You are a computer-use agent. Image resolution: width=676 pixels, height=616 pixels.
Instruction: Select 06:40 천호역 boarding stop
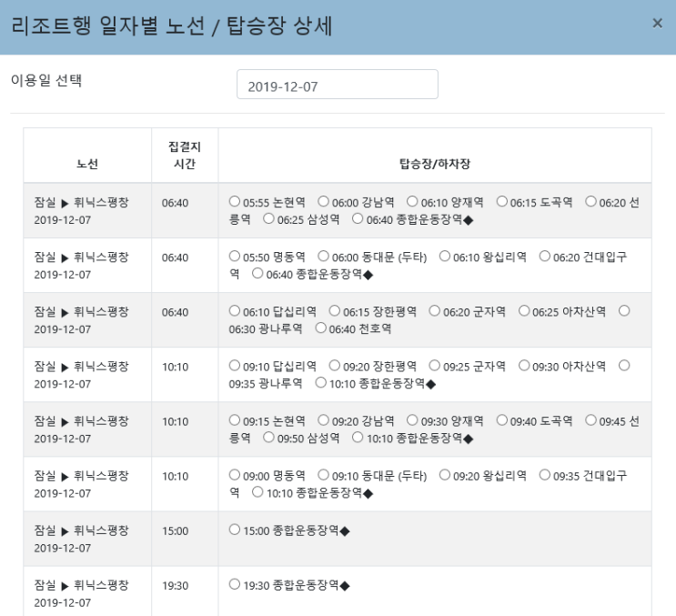tap(321, 328)
